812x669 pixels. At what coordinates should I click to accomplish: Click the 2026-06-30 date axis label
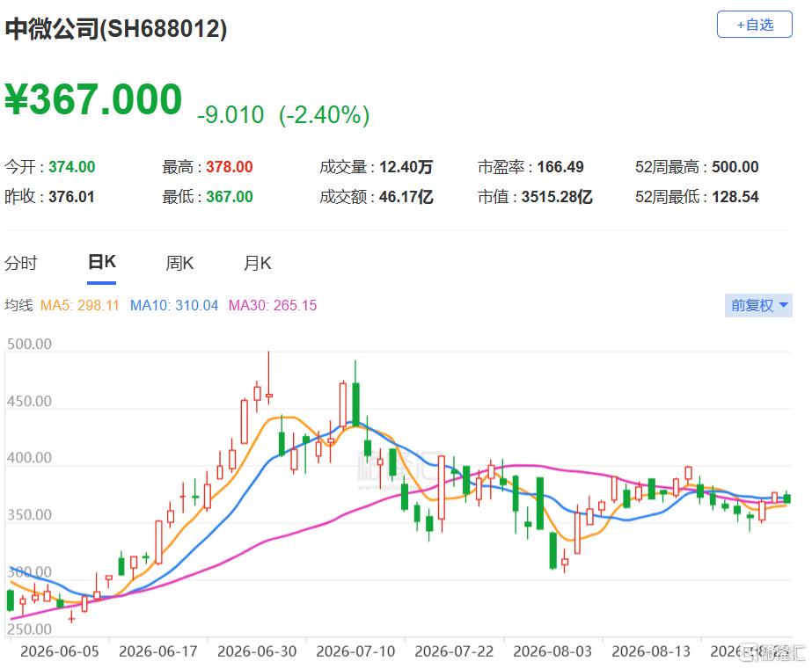coord(257,651)
